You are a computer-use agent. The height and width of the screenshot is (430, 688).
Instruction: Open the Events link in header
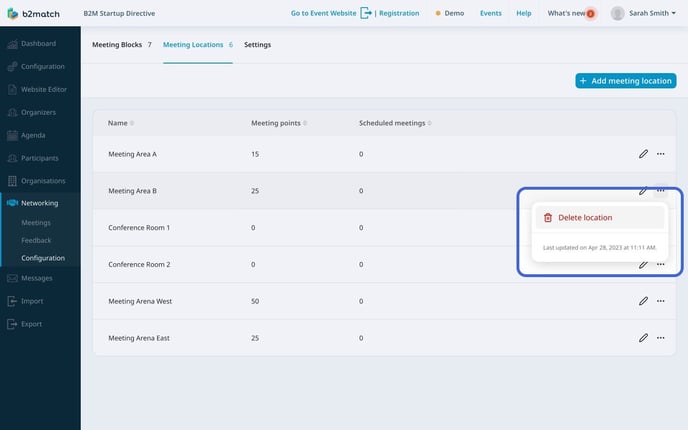click(x=491, y=13)
